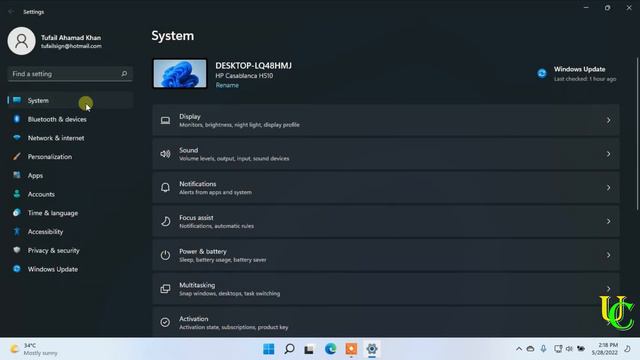
Task: Click the Sound speaker icon
Action: [165, 154]
